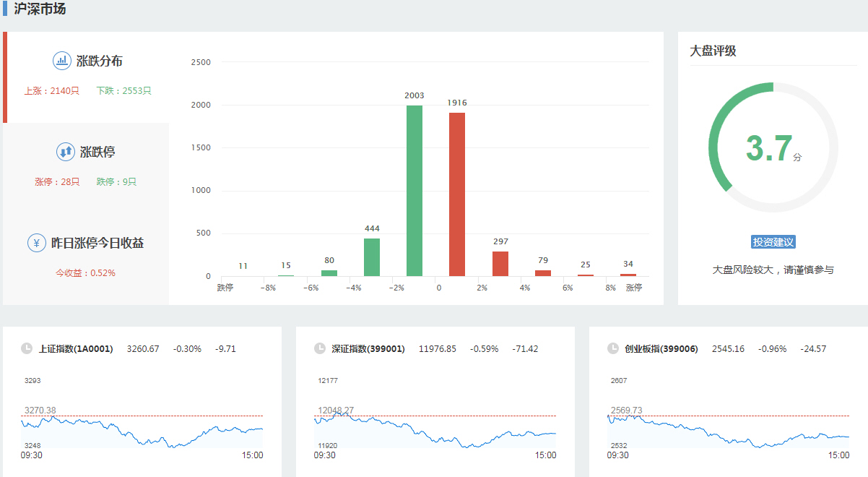Click the clock icon beside 创业板指
The width and height of the screenshot is (868, 477).
tap(613, 348)
